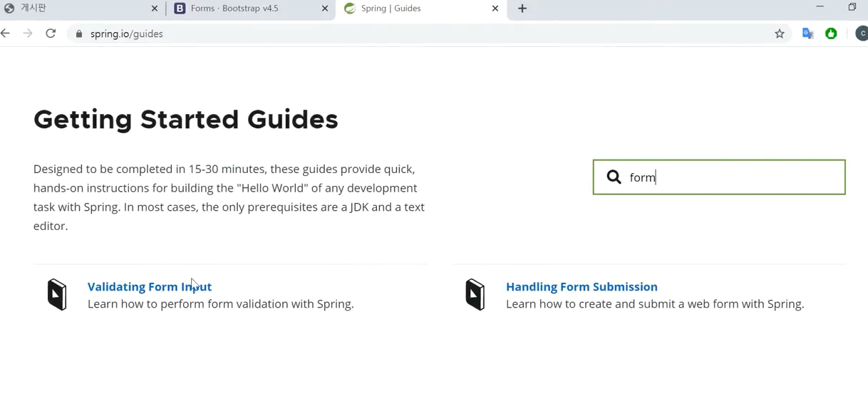Restore down the Chrome window
Screen dimensions: 868x396
pos(852,7)
